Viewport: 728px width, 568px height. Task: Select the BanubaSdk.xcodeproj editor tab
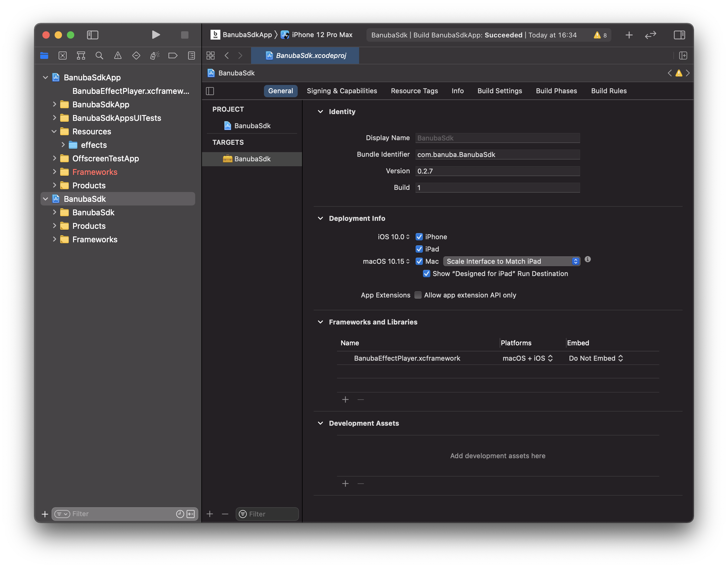click(x=305, y=56)
